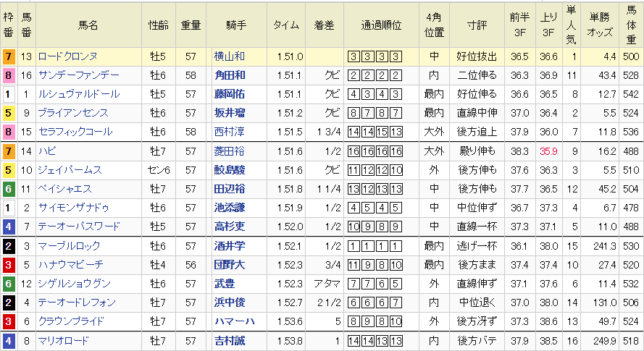This screenshot has width=644, height=351.
Task: Click pink frame 8 cell beside サンデーファンデー
Action: [x=8, y=75]
